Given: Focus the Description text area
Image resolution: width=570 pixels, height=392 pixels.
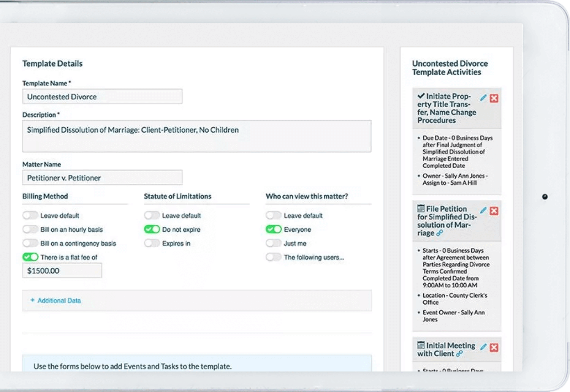Looking at the screenshot, I should click(196, 136).
